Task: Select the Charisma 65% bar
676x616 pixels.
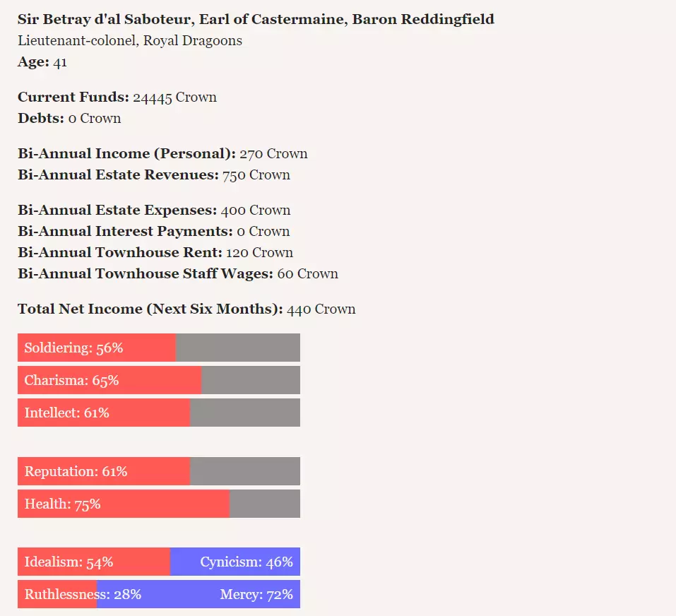Action: coord(159,380)
